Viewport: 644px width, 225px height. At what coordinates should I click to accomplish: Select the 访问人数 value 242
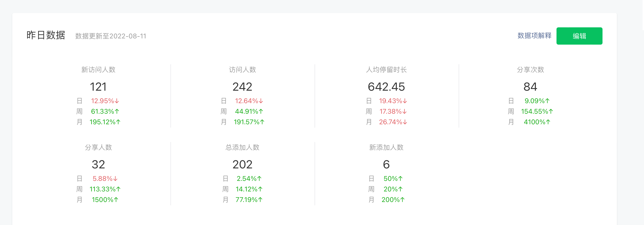242,87
